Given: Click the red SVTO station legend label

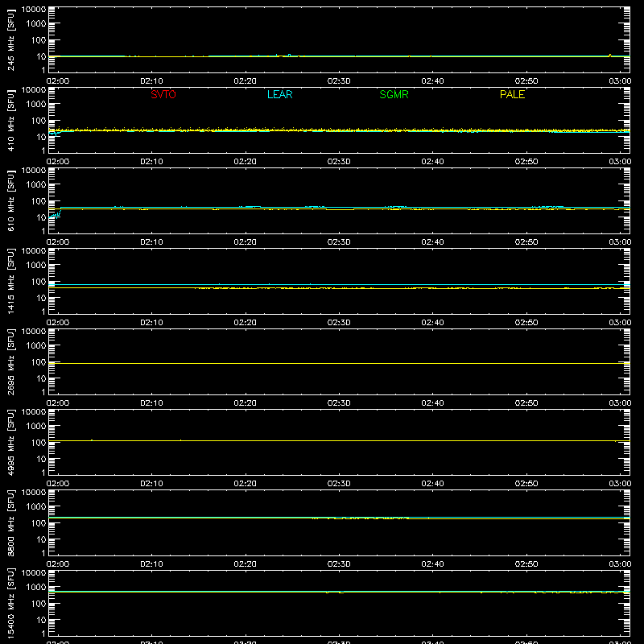Looking at the screenshot, I should coord(163,94).
